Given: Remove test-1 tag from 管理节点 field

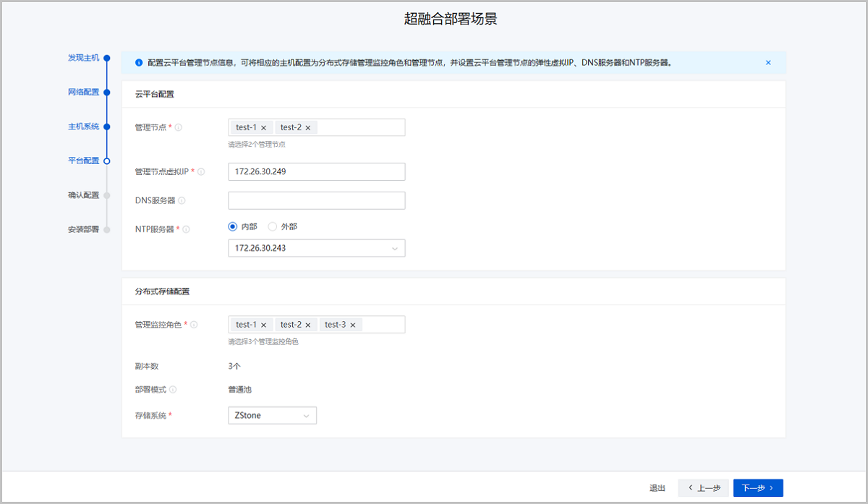Looking at the screenshot, I should 263,128.
